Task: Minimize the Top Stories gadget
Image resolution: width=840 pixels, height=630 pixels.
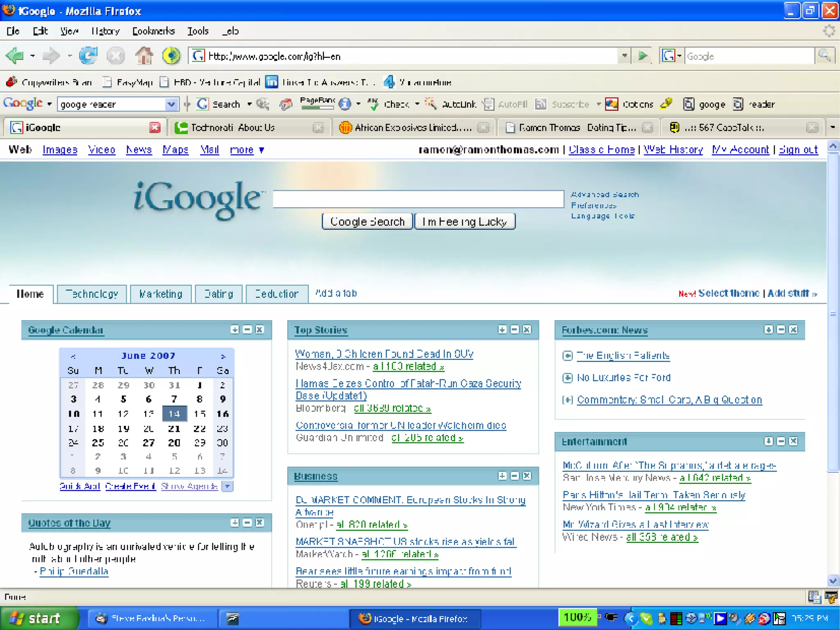Action: (515, 330)
